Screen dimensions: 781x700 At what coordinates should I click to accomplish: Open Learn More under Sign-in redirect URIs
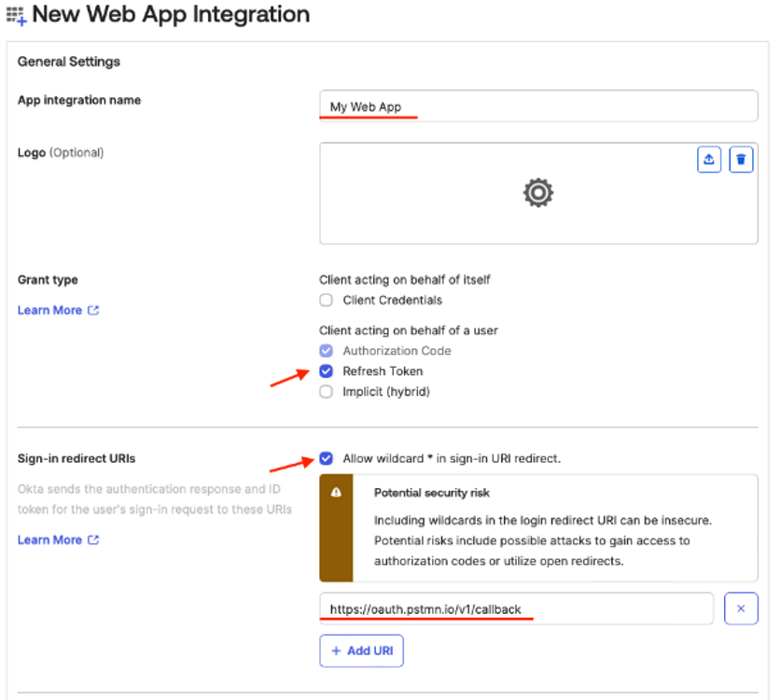point(49,540)
